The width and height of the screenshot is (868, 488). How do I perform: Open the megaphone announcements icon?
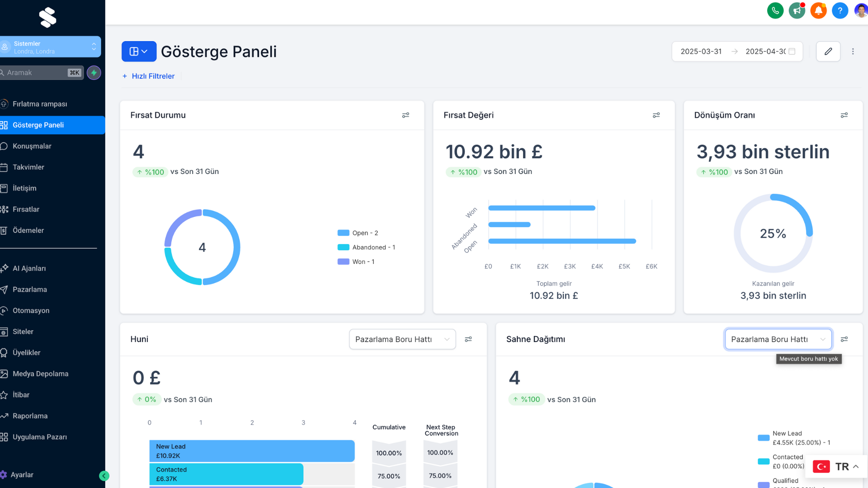[797, 11]
